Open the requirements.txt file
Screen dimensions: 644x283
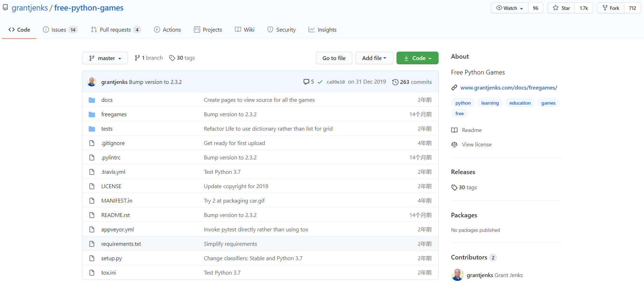[x=121, y=244]
